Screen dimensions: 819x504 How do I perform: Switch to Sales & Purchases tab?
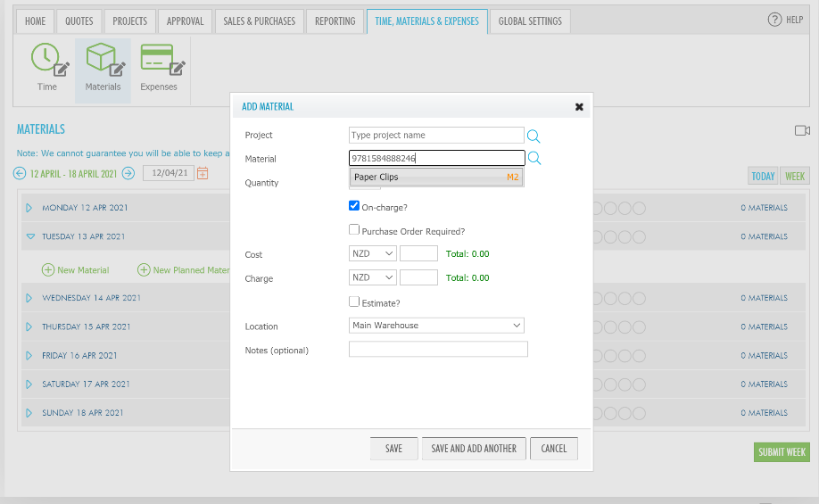pos(259,21)
